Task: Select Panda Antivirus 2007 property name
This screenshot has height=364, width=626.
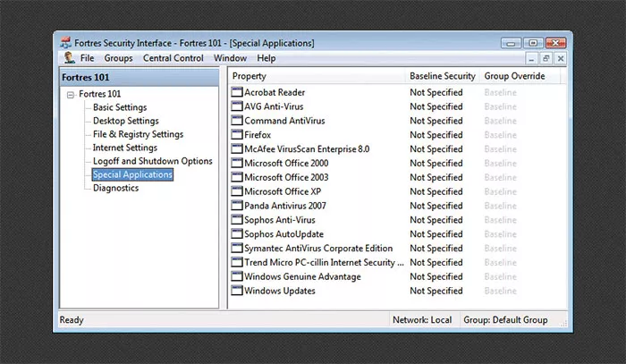Action: pos(285,206)
